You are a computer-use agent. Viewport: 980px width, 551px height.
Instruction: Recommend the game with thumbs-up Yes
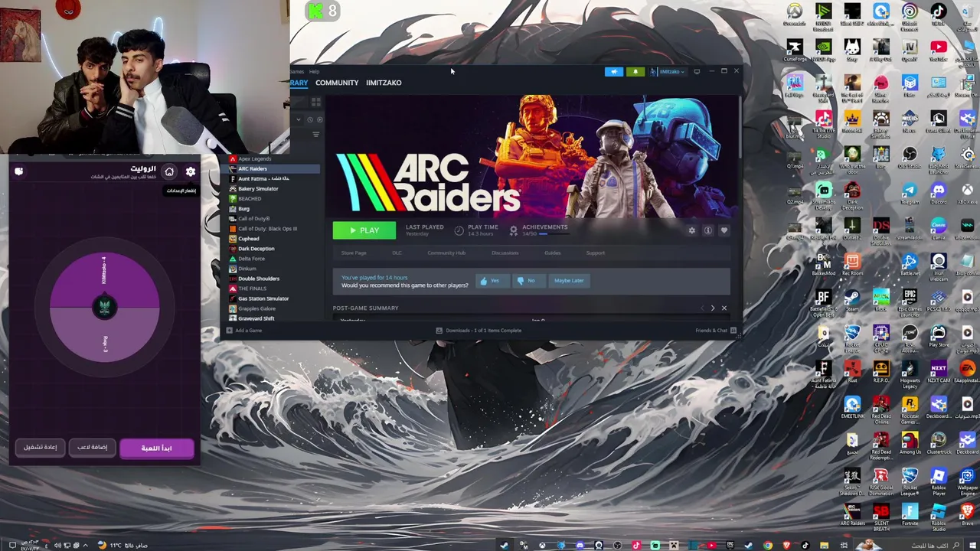coord(491,281)
